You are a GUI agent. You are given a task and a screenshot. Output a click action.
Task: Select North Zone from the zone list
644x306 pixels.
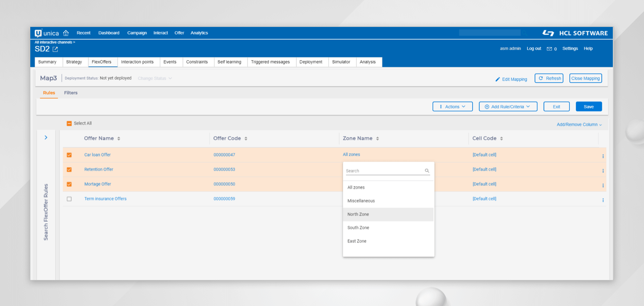click(358, 215)
